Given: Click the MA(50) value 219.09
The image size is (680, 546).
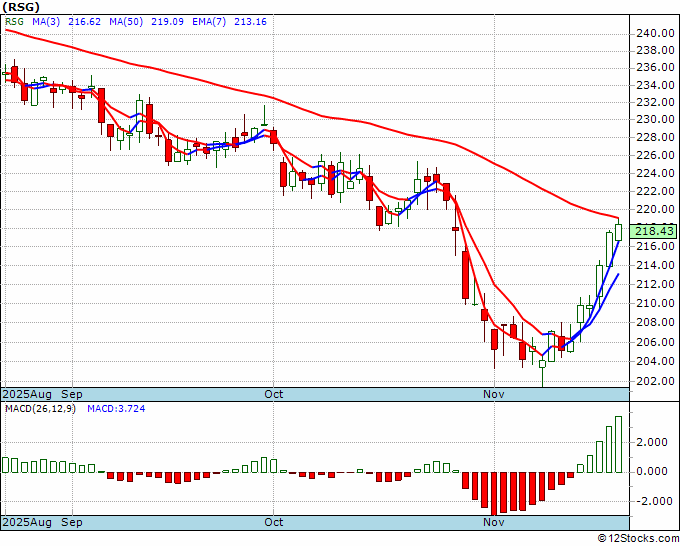Looking at the screenshot, I should coord(167,22).
